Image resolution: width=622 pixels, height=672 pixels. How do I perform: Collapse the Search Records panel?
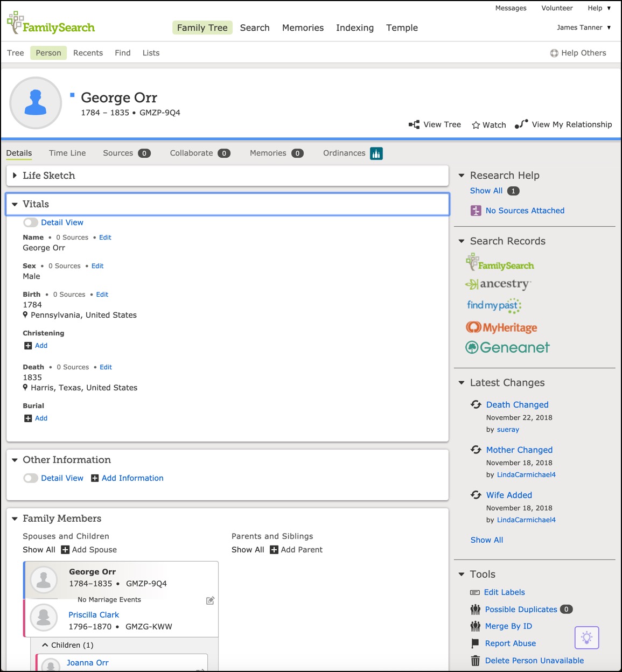click(461, 241)
